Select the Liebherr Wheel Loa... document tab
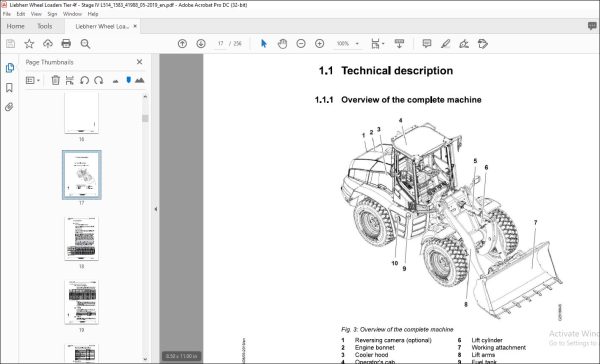 [x=102, y=26]
